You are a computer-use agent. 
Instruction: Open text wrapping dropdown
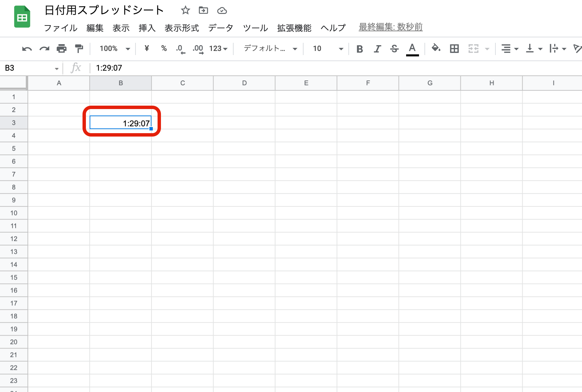point(558,49)
